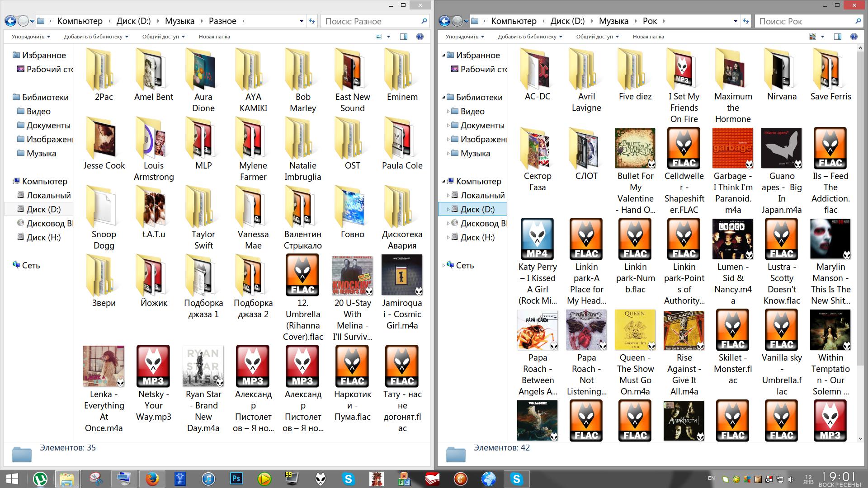Click Новая папка in right window
Screen dimensions: 868x488
pos(648,37)
